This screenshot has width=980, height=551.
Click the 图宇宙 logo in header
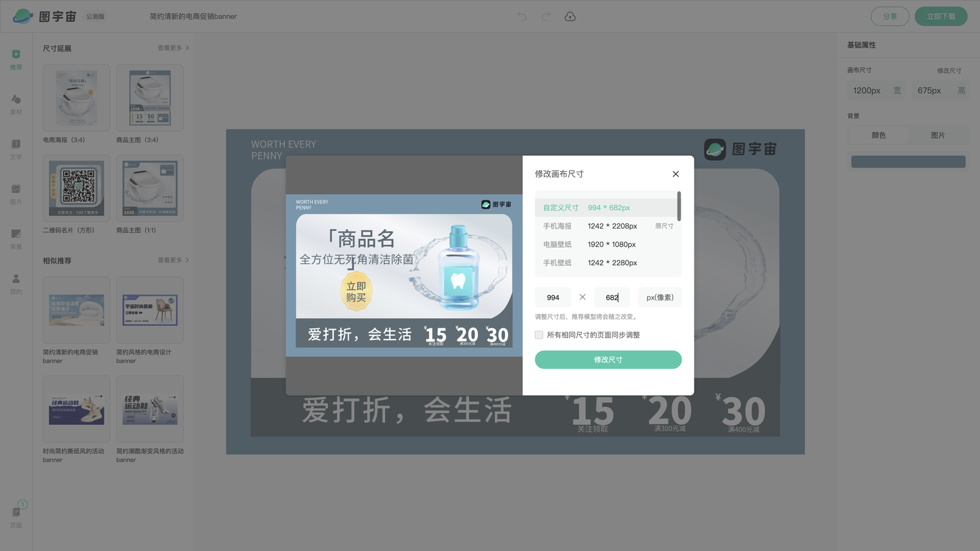(44, 16)
